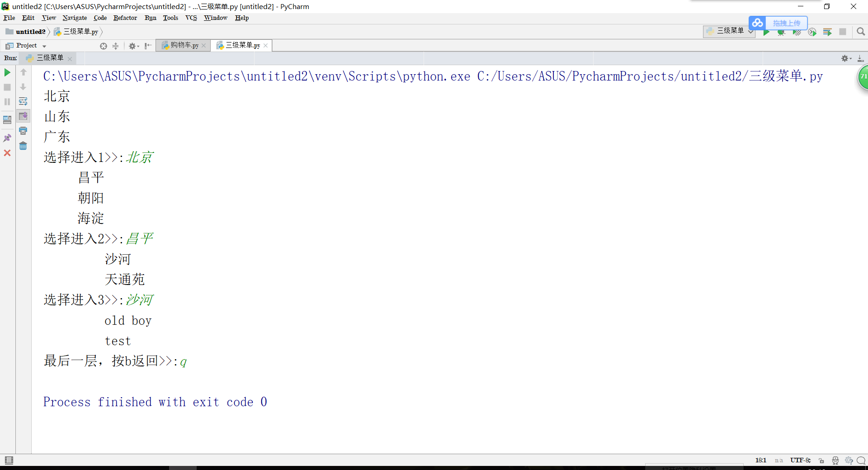This screenshot has height=470, width=868.
Task: Jump up the stack trace arrow
Action: (24, 72)
